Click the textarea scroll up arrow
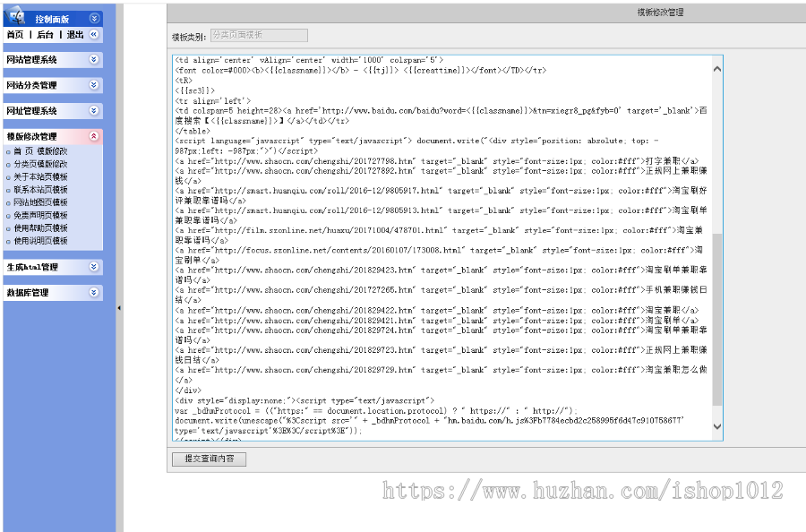This screenshot has height=532, width=806. pyautogui.click(x=717, y=69)
